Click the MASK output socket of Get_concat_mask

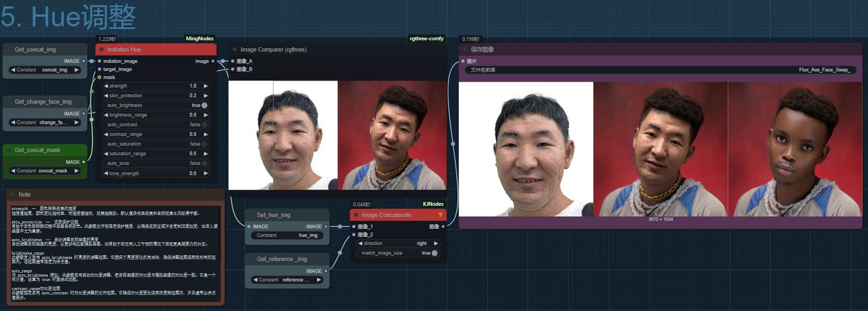point(84,162)
